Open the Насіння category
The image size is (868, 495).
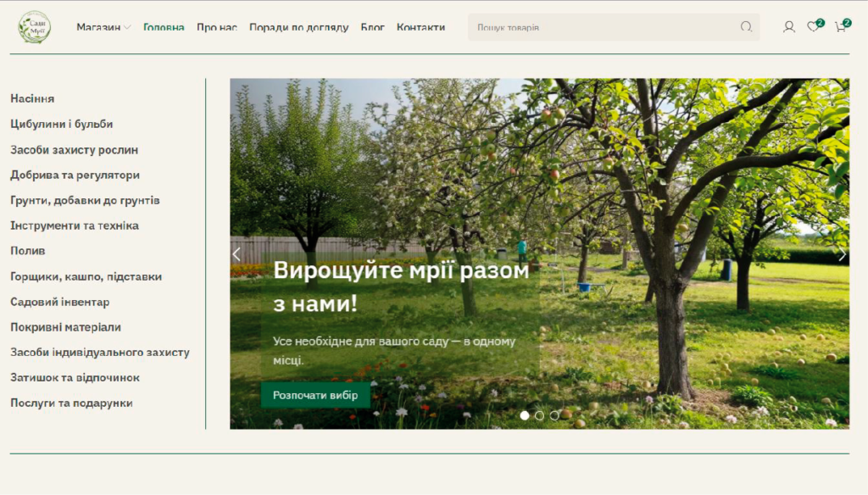[32, 98]
